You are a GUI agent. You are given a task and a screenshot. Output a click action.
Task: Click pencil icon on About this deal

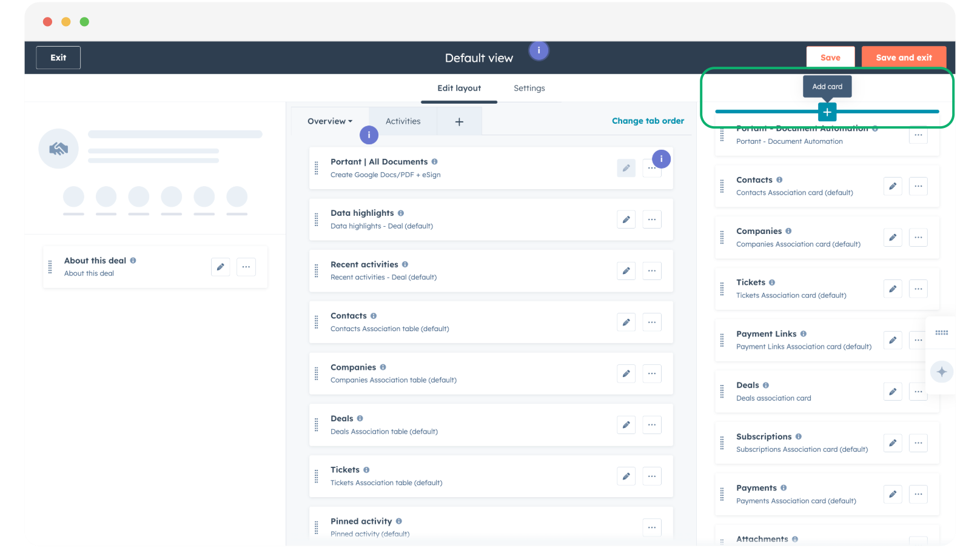[x=220, y=267]
